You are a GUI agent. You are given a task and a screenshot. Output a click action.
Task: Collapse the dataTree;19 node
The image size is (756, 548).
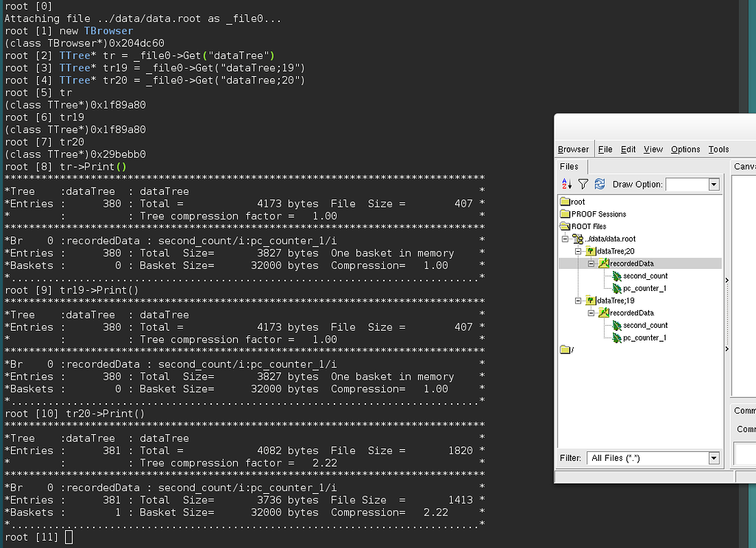(x=579, y=301)
